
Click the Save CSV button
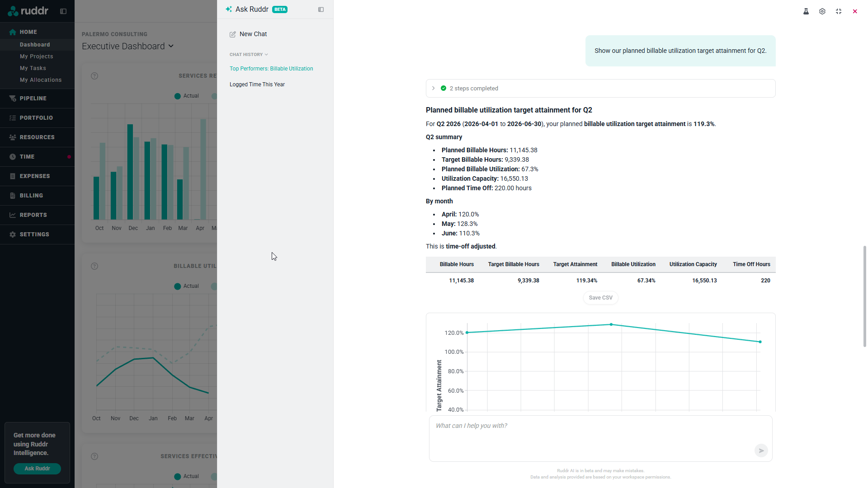[x=600, y=298]
